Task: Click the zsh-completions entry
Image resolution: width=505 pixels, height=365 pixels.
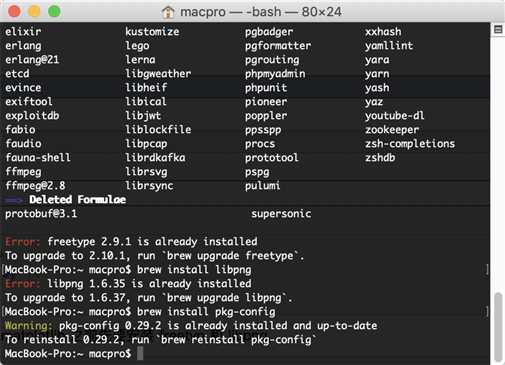Action: pos(410,144)
